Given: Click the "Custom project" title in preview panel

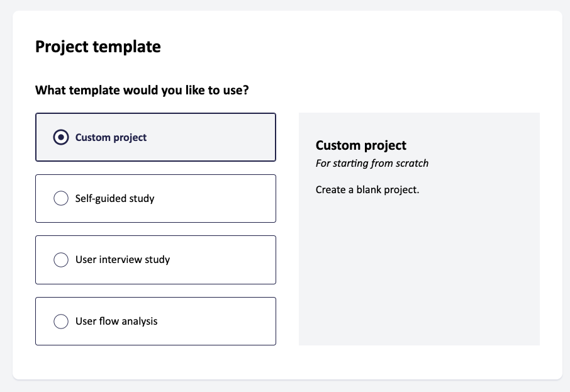Looking at the screenshot, I should 361,145.
